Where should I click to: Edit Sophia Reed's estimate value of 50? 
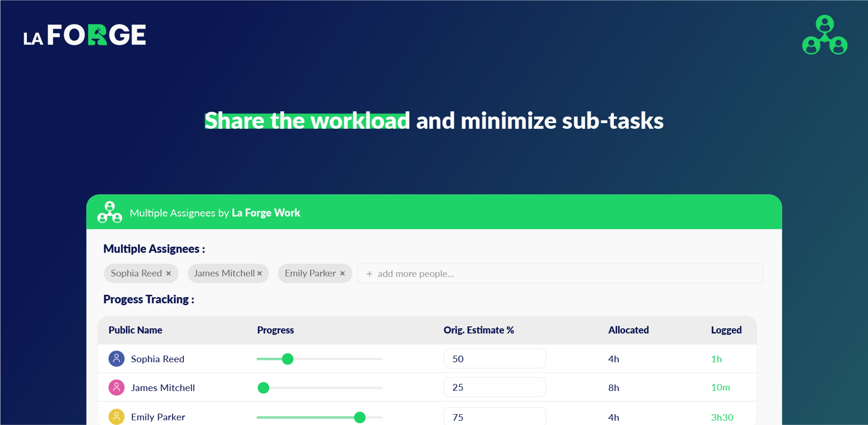(494, 359)
